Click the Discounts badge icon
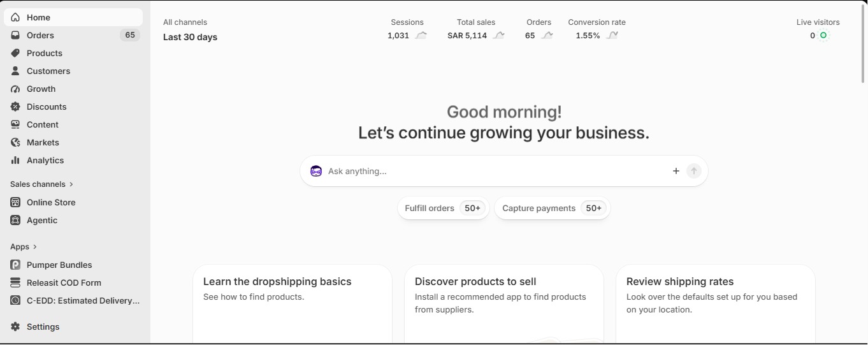This screenshot has height=345, width=868. pyautogui.click(x=15, y=106)
